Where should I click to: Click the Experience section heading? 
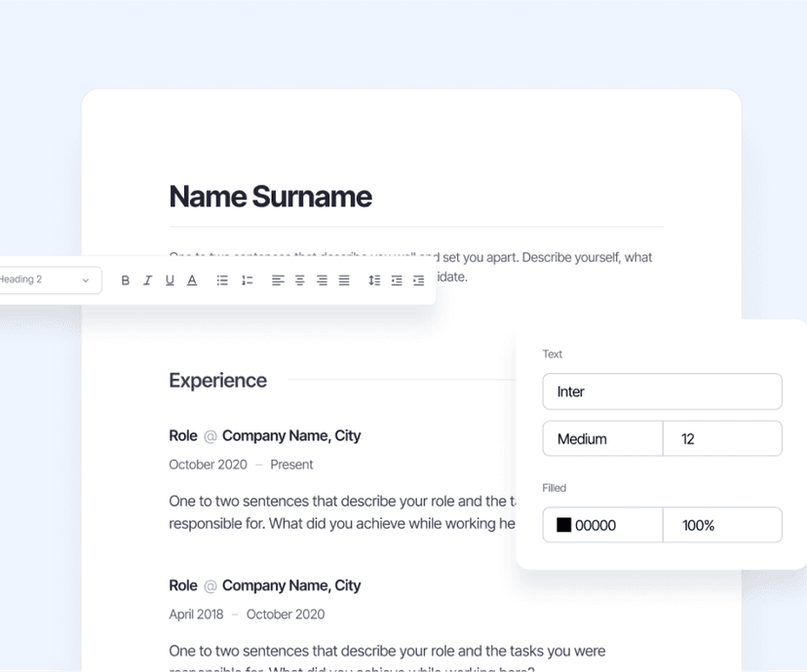[217, 380]
